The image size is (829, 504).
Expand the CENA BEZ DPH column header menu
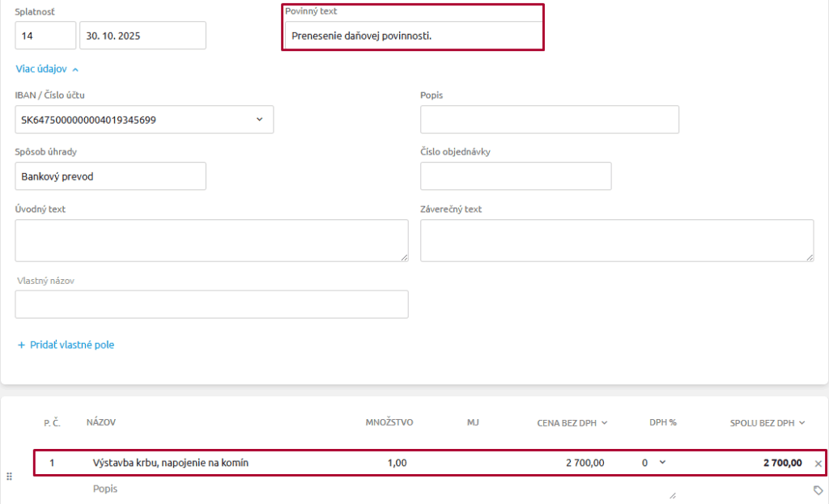point(604,422)
